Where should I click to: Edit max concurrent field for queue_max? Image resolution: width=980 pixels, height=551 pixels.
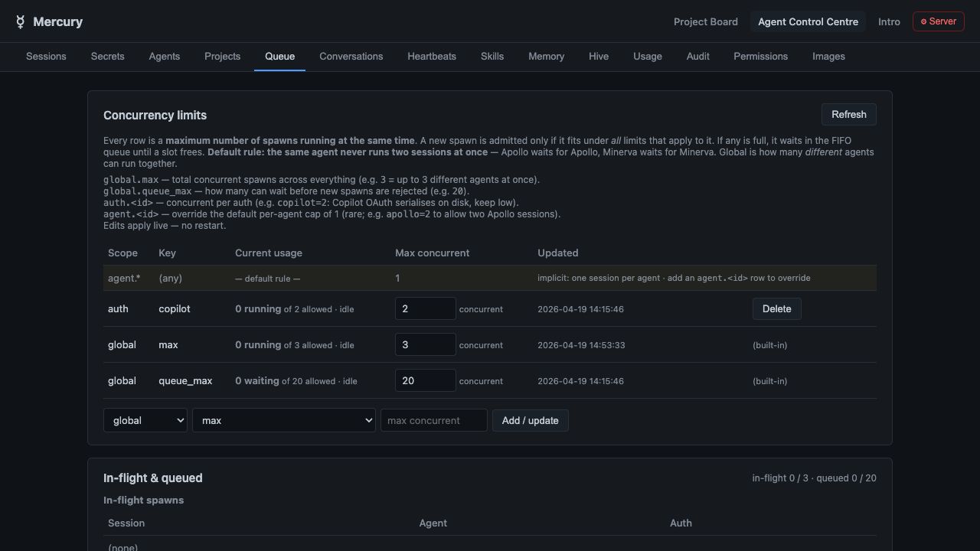(x=425, y=381)
